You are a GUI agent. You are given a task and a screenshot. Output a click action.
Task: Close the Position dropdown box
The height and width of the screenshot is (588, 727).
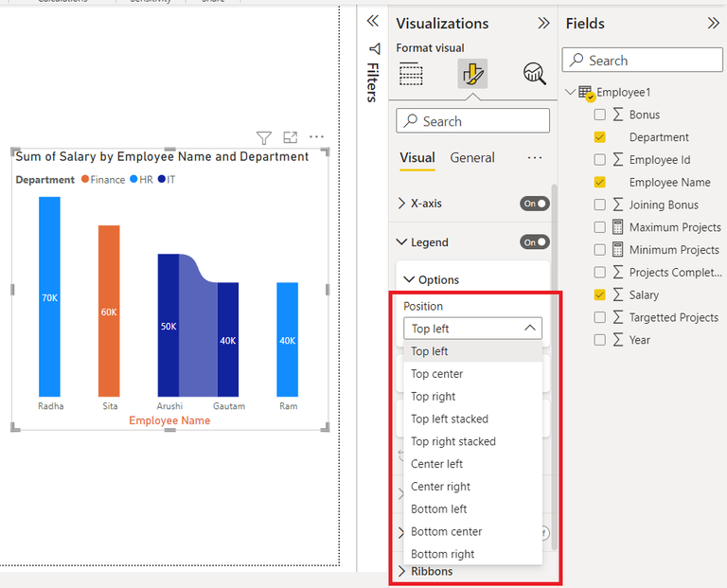click(x=472, y=329)
